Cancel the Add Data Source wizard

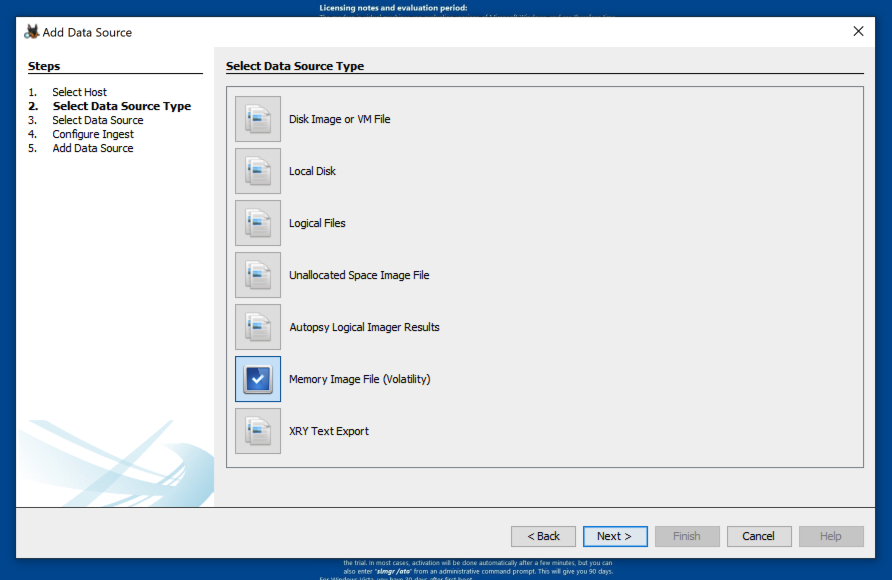click(x=759, y=536)
